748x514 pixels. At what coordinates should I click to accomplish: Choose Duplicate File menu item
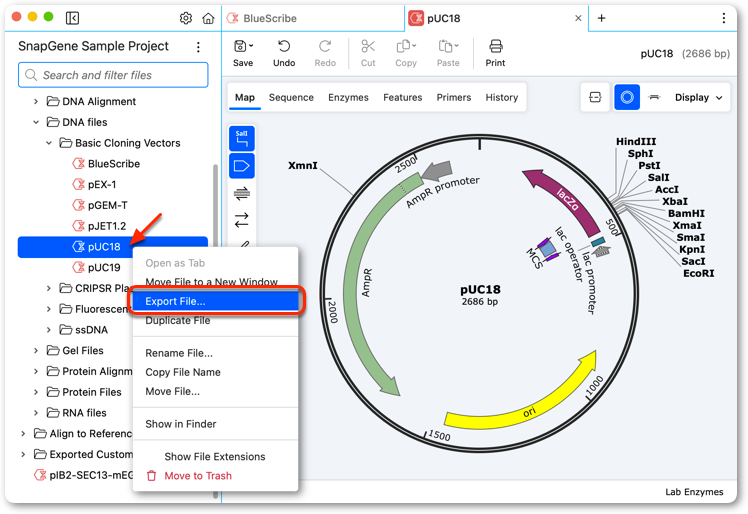coord(215,320)
